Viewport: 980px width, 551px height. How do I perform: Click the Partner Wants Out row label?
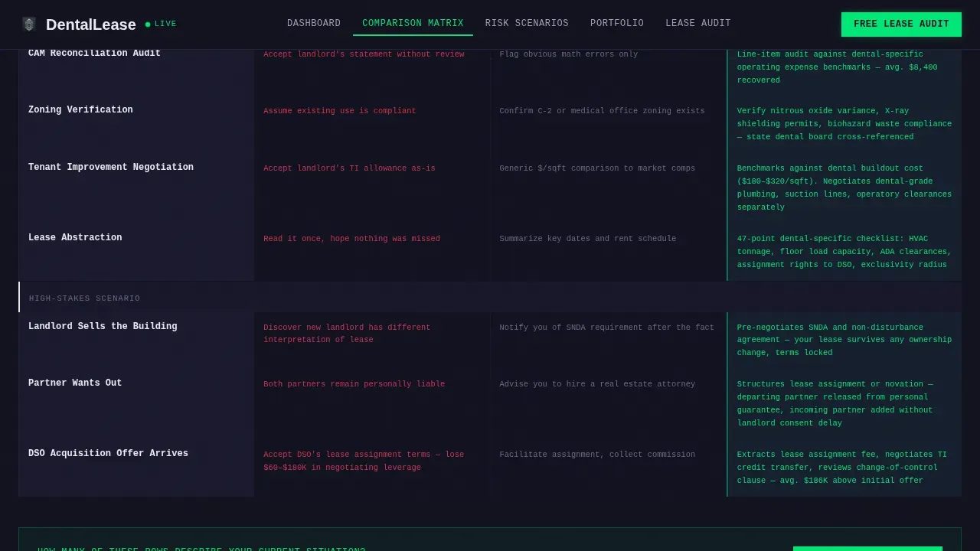[75, 383]
